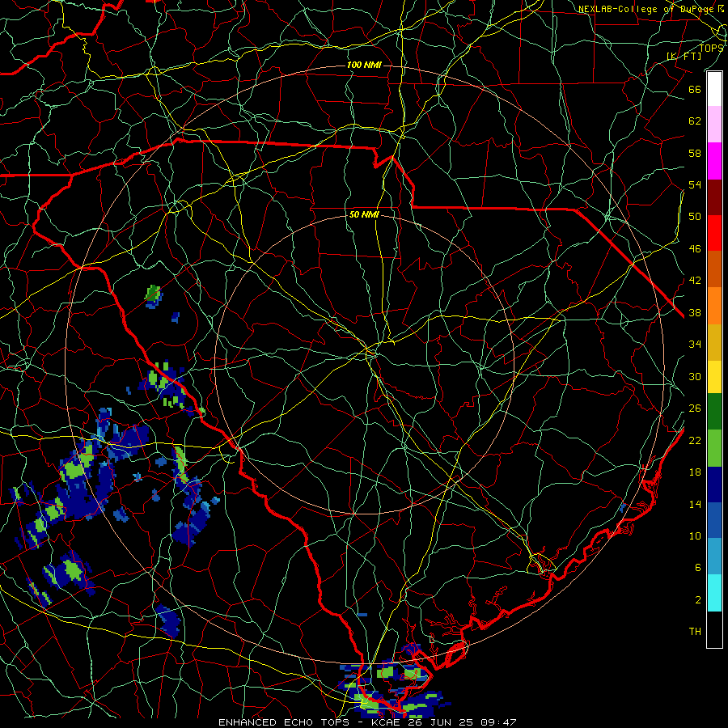Click the legend value "6"
Screen dimensions: 728x728
698,568
